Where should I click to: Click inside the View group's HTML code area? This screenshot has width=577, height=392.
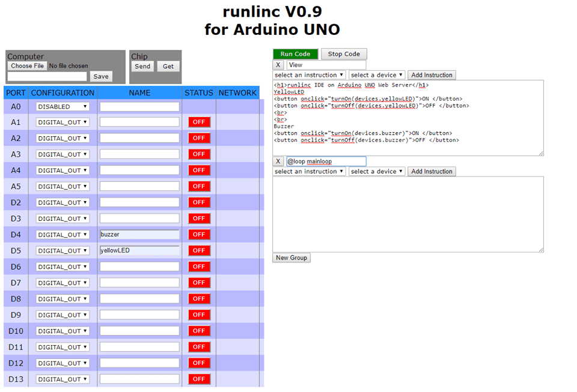[408, 118]
